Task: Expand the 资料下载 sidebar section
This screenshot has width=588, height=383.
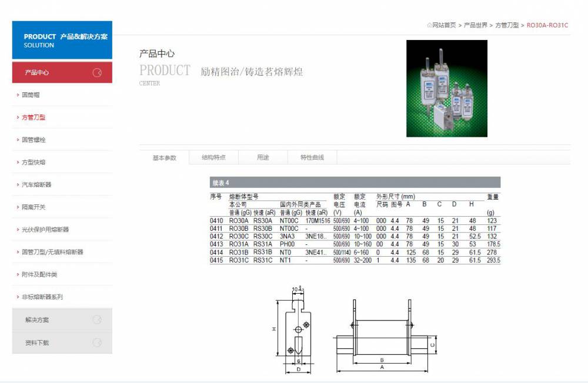Action: [37, 342]
